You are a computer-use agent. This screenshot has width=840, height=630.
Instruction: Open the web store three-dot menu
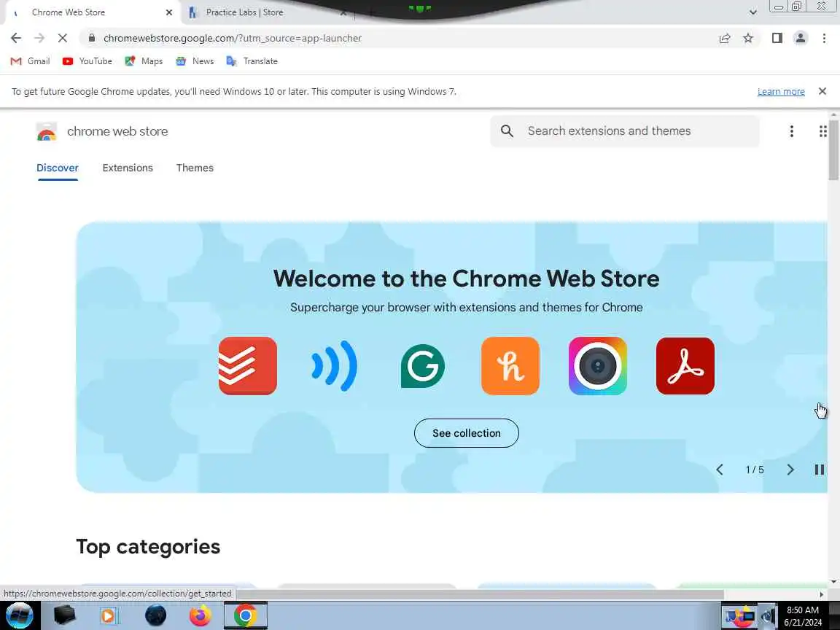click(x=791, y=131)
